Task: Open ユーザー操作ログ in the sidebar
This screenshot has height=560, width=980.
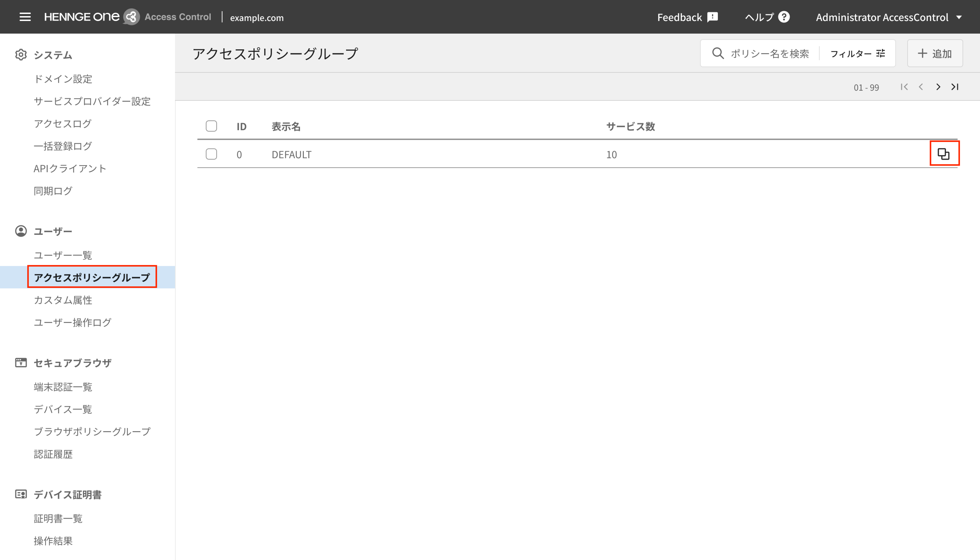Action: click(73, 322)
